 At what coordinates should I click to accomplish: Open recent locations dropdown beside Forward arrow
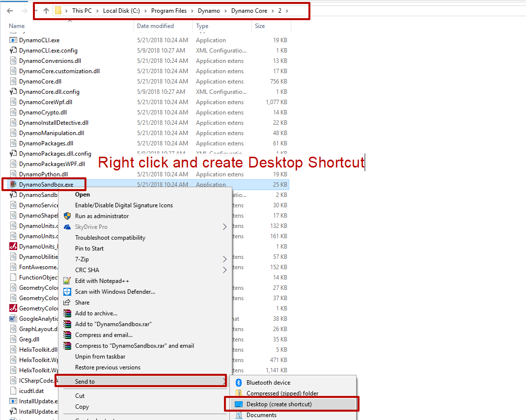pos(35,11)
